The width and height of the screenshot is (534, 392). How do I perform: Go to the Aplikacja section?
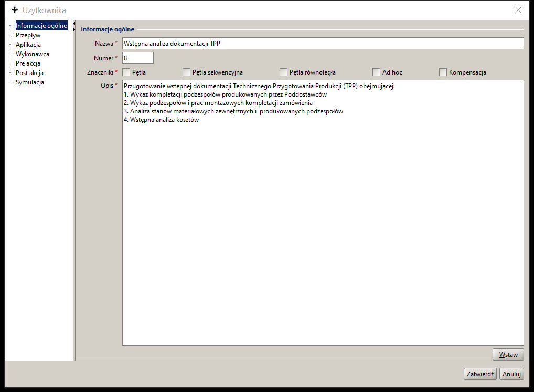(28, 44)
